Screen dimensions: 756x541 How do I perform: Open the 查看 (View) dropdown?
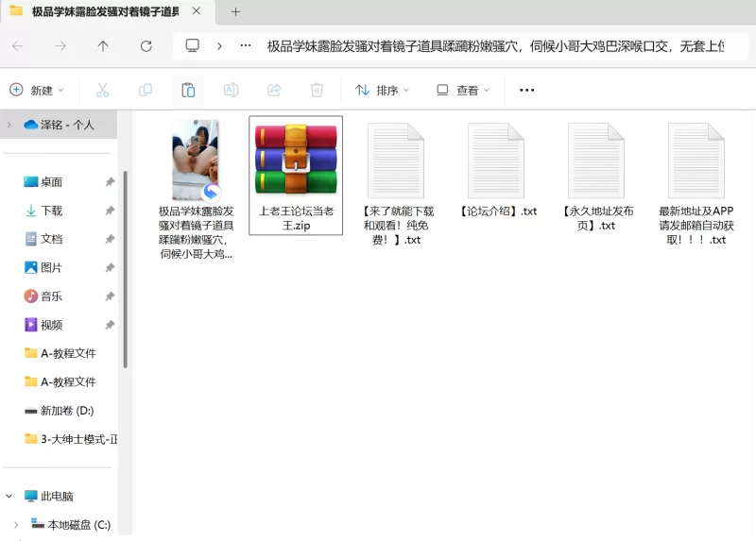(463, 91)
